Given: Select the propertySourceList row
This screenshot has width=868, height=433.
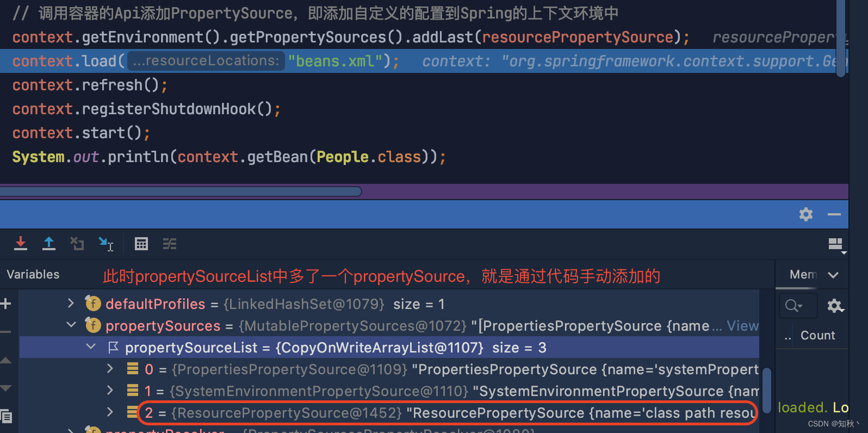Looking at the screenshot, I should pyautogui.click(x=389, y=347).
